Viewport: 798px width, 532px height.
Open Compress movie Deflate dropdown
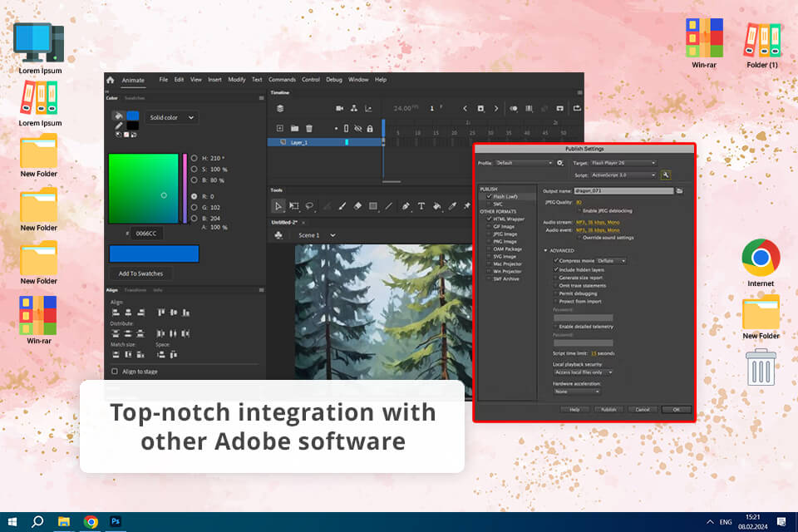tap(611, 261)
